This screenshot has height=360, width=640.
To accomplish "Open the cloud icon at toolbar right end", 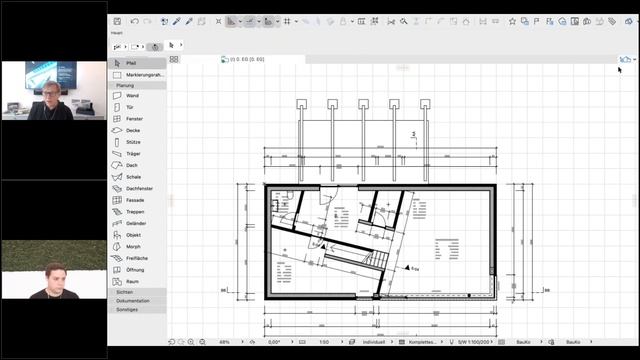I will tap(629, 21).
